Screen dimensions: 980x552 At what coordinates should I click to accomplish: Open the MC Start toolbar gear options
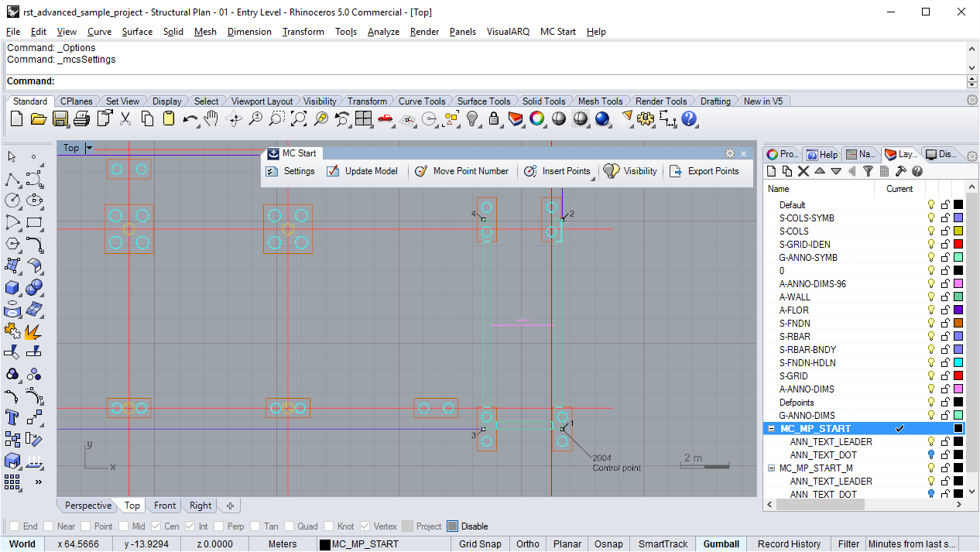(729, 153)
